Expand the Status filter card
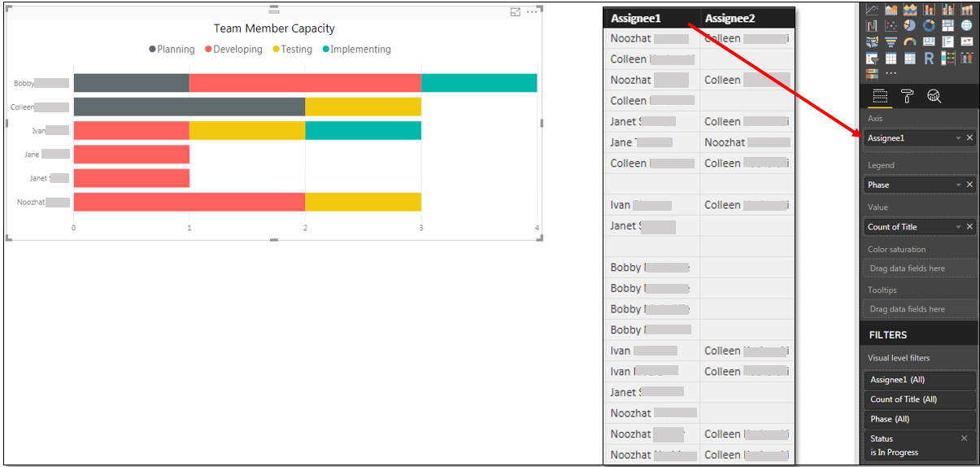980x467 pixels. coord(920,445)
